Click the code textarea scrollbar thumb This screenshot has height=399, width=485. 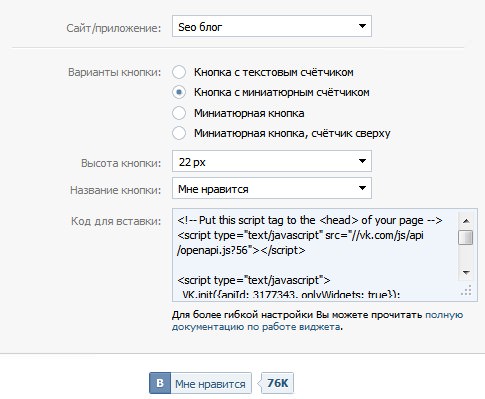point(466,238)
